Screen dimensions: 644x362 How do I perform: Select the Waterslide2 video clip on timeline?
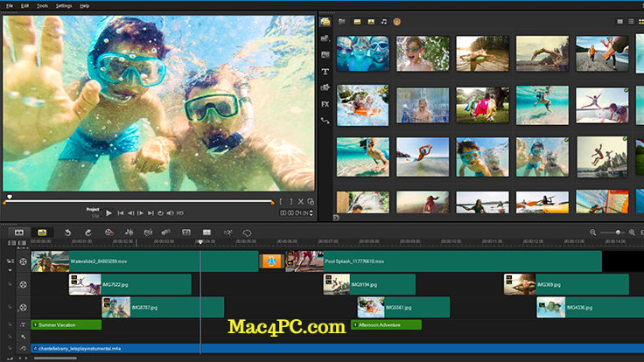point(144,261)
